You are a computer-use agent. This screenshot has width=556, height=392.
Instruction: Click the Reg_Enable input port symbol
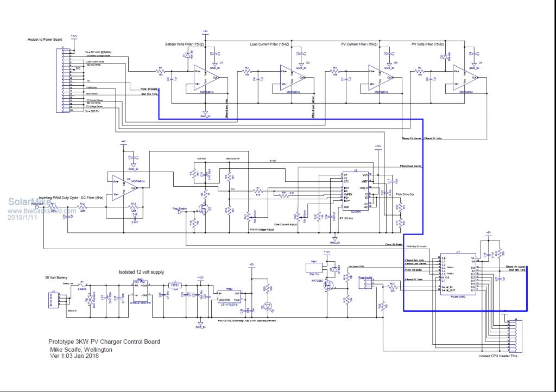179,210
